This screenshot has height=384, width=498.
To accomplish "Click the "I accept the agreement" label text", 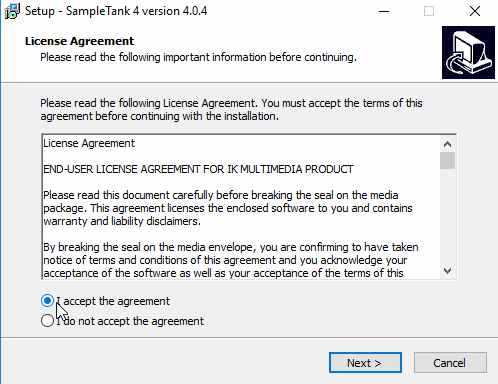I will point(113,301).
